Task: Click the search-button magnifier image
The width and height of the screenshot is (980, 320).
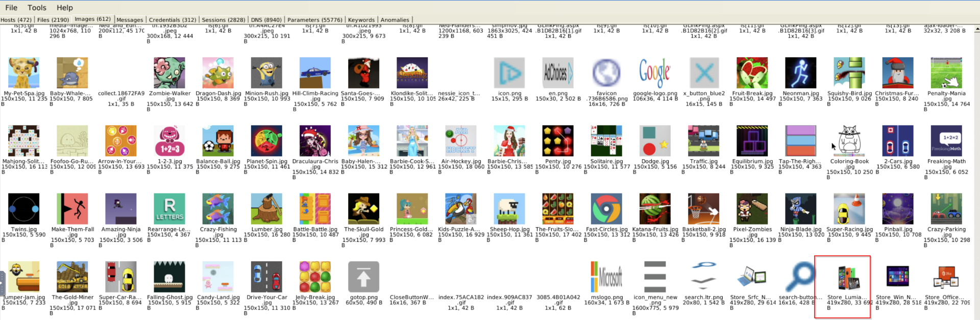Action: 800,277
